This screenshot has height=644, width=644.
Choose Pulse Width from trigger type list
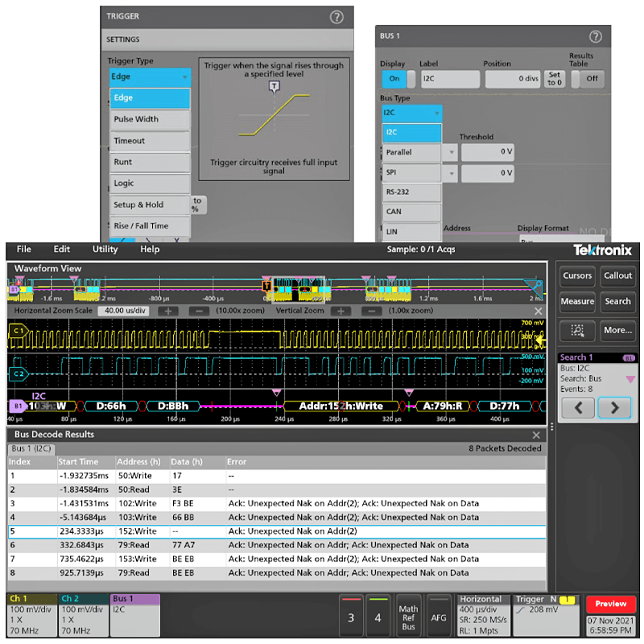tap(150, 119)
